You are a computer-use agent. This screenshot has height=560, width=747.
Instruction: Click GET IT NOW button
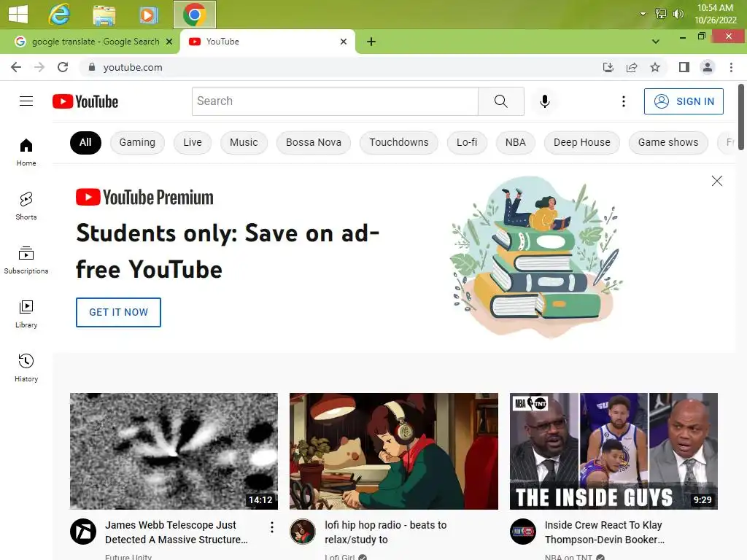[119, 312]
